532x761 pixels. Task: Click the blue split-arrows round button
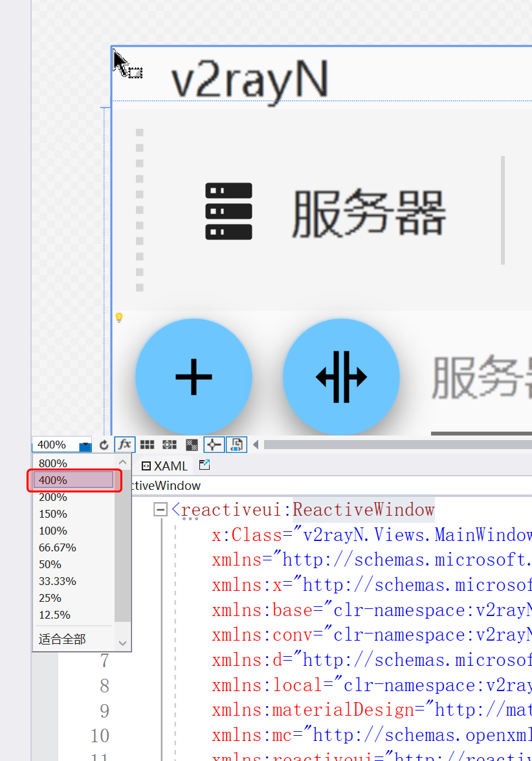[x=341, y=376]
